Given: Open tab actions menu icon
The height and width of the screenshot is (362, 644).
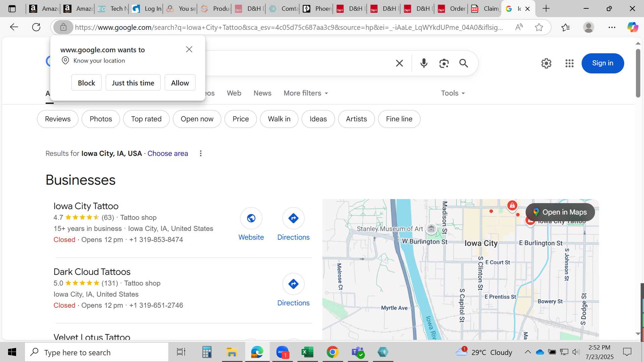Looking at the screenshot, I should point(12,9).
